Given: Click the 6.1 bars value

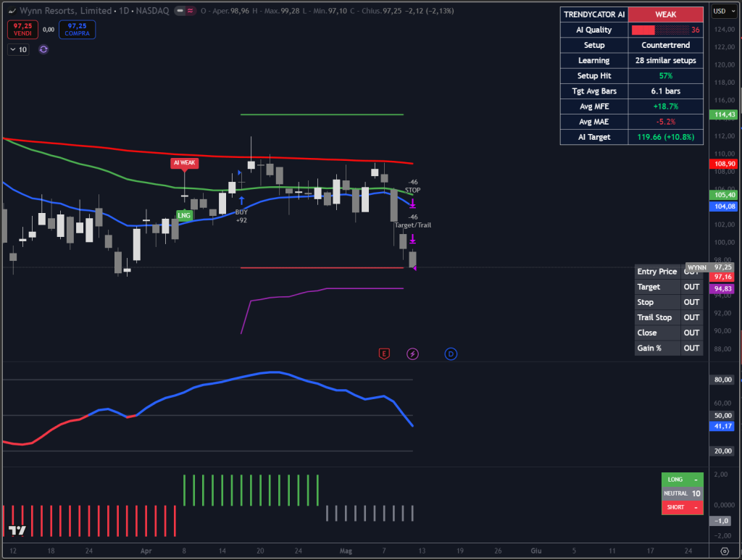Looking at the screenshot, I should click(665, 91).
